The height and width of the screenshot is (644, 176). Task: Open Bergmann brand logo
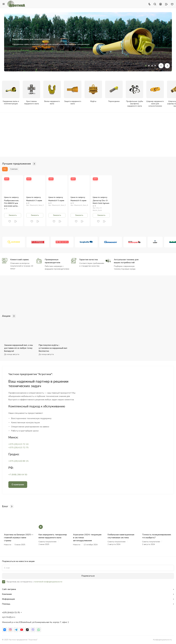click(62, 242)
